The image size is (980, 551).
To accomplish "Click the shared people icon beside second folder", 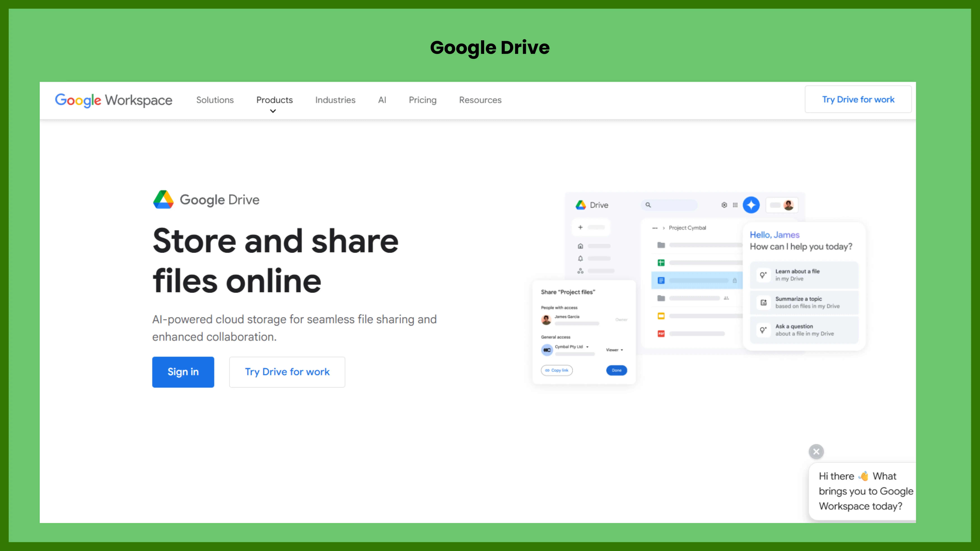I will (726, 298).
